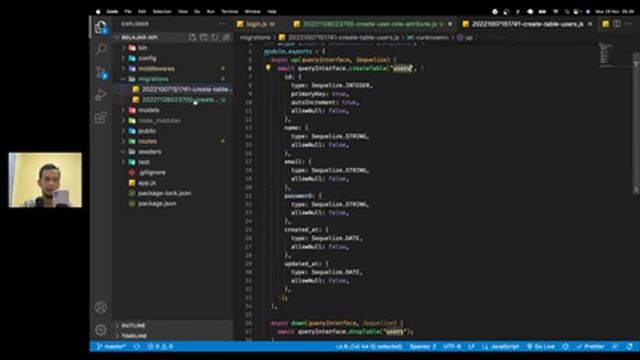This screenshot has height=360, width=640.
Task: Open the Extensions view
Action: [101, 118]
